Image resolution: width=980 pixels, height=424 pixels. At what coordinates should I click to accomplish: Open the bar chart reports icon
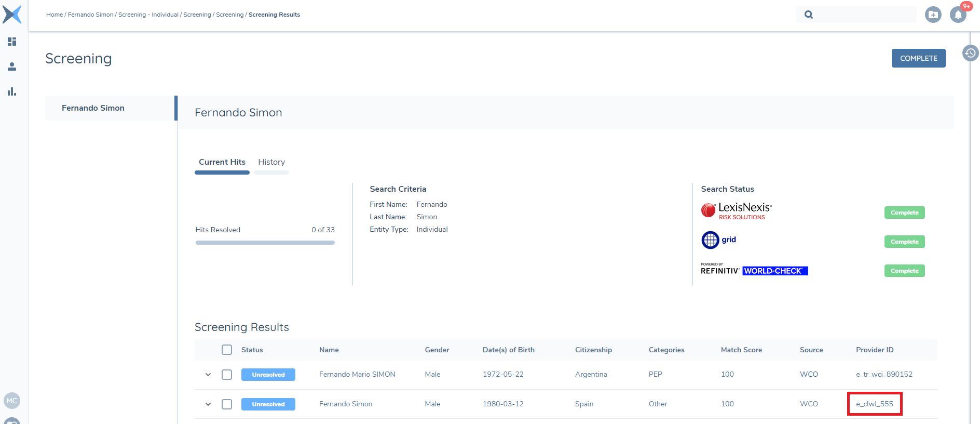[12, 91]
